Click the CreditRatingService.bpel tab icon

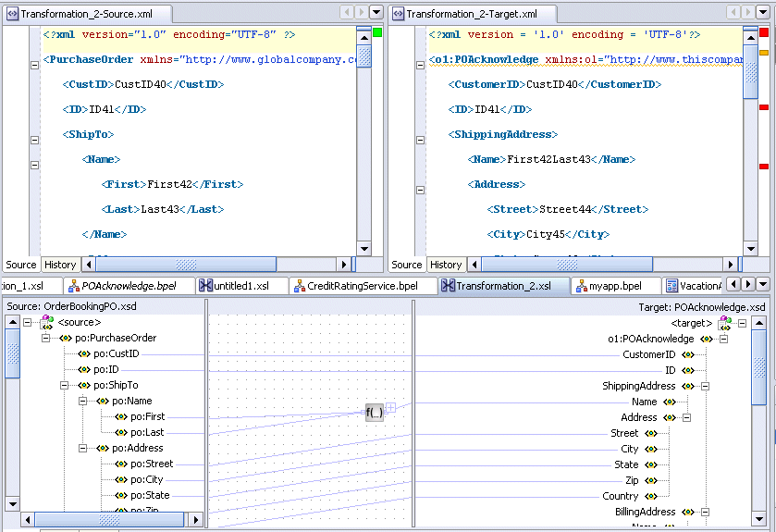click(299, 286)
